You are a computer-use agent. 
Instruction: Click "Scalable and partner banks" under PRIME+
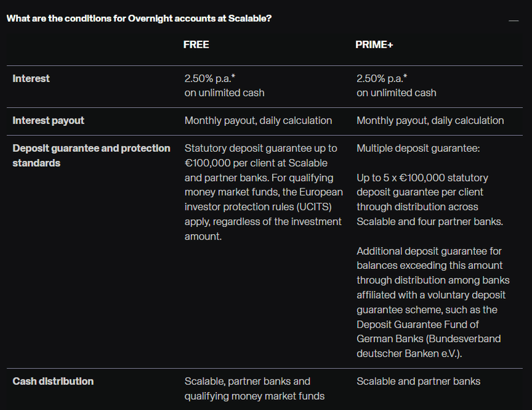coord(418,381)
